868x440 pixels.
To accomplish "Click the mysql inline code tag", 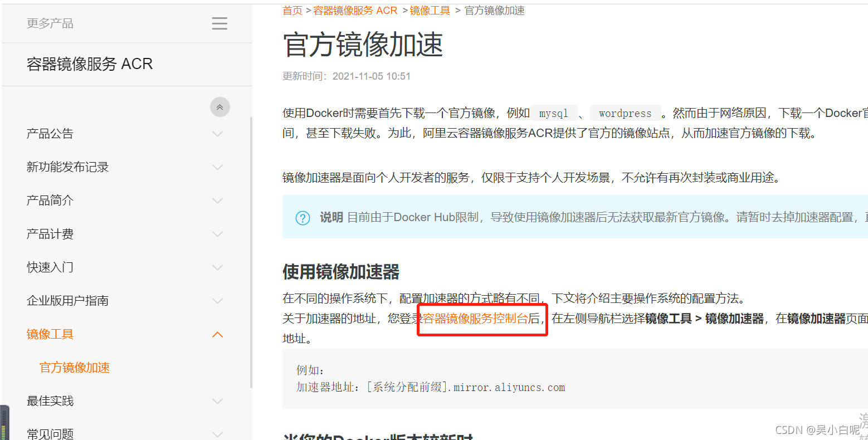I will click(554, 113).
